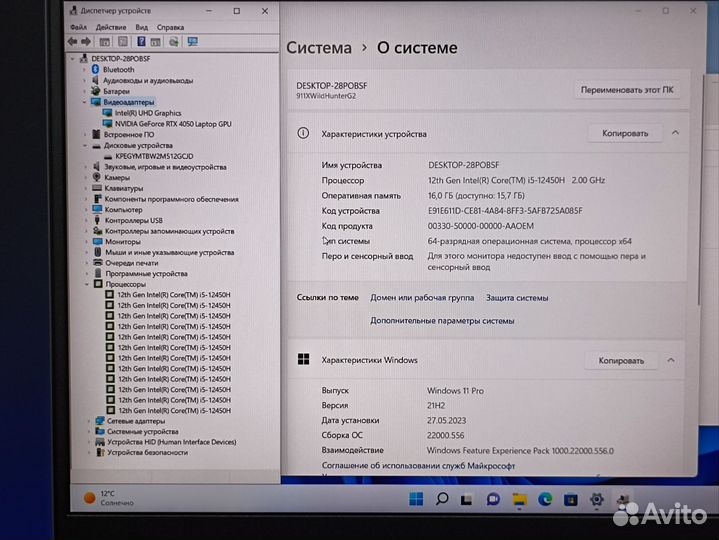Click the Камеры category icon
The height and width of the screenshot is (540, 719).
pos(97,177)
